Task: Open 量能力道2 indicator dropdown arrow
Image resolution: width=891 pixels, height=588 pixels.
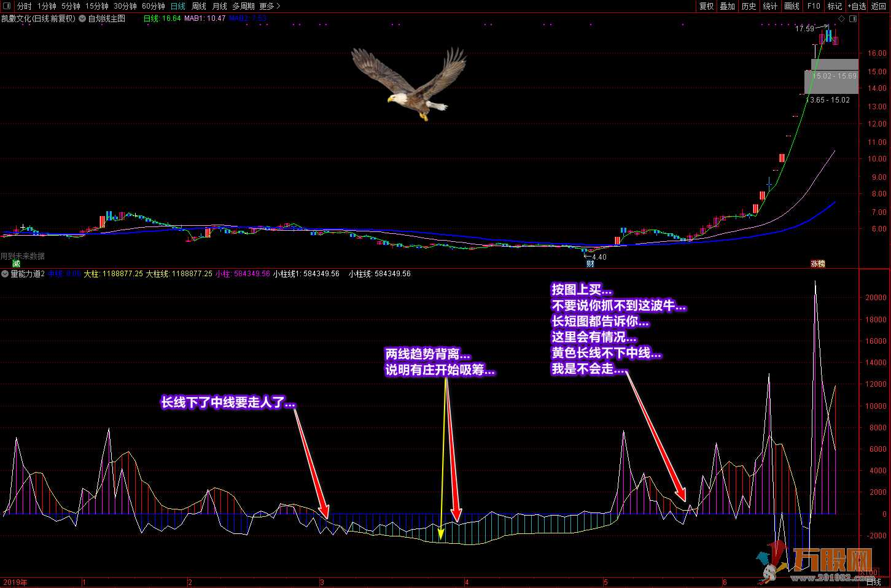Action: point(5,274)
